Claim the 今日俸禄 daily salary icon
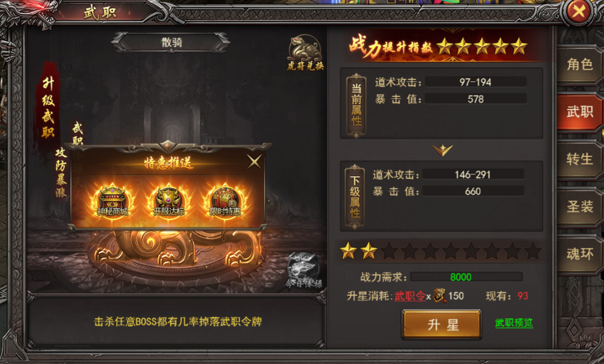 coord(304,270)
